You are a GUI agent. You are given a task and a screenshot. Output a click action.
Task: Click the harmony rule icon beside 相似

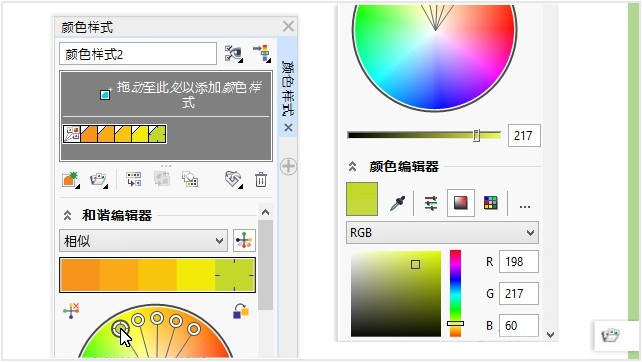tap(244, 240)
